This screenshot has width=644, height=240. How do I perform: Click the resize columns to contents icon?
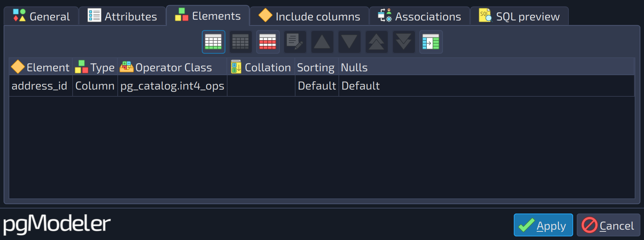pos(431,42)
